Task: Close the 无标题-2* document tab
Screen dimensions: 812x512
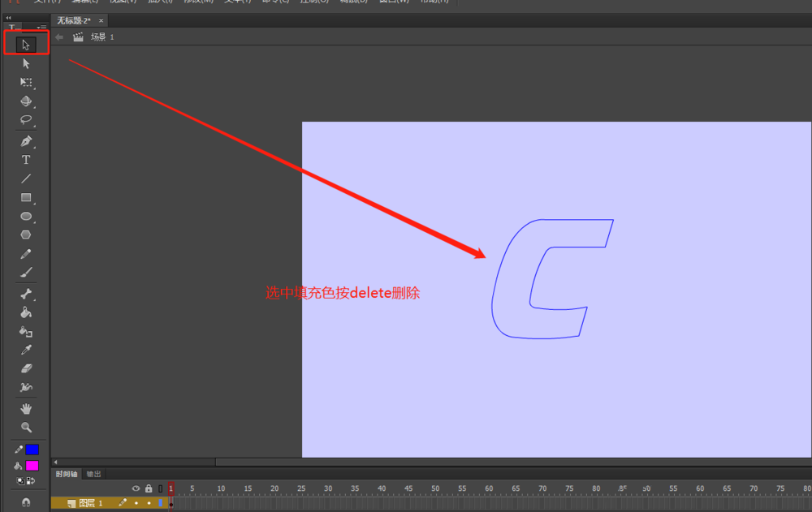Action: tap(101, 21)
